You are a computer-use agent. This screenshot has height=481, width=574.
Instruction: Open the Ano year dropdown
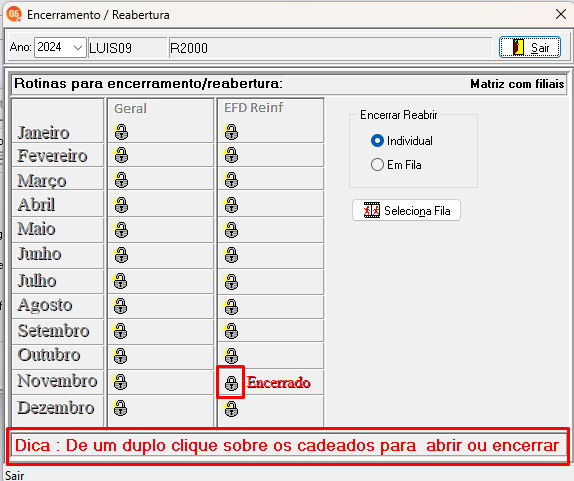pyautogui.click(x=78, y=48)
